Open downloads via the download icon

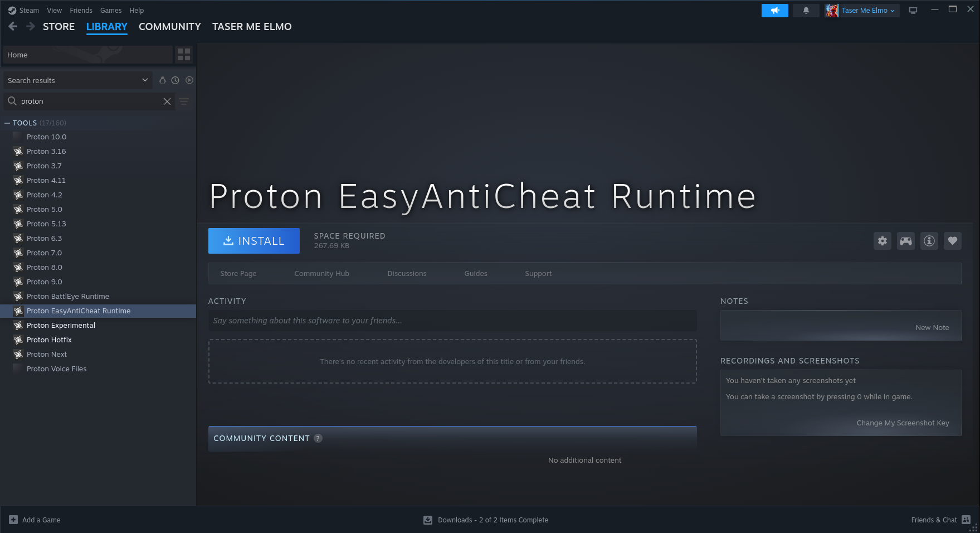pos(428,520)
